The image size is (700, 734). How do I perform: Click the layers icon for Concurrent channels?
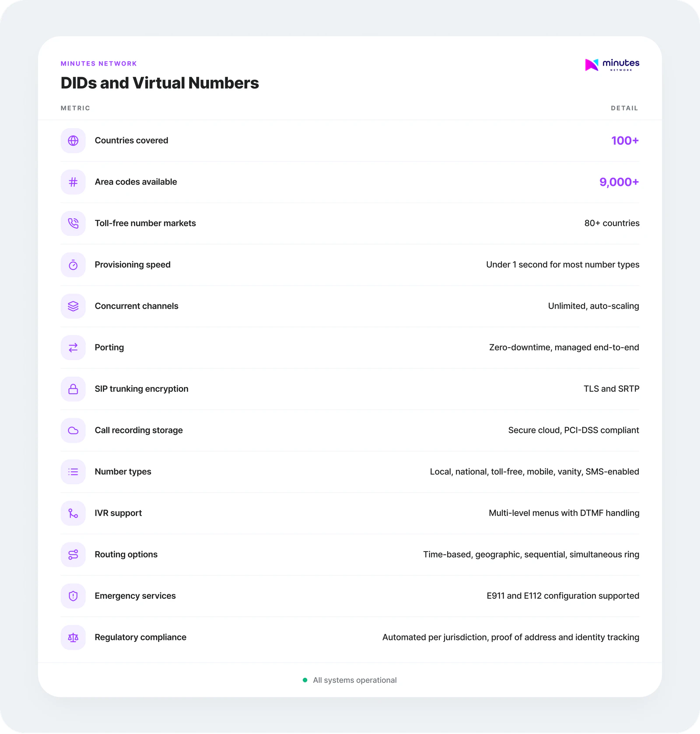[x=73, y=306]
